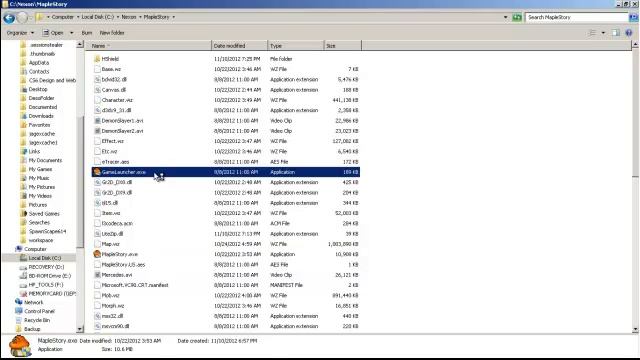
Task: Click the help question mark icon
Action: 629,33
